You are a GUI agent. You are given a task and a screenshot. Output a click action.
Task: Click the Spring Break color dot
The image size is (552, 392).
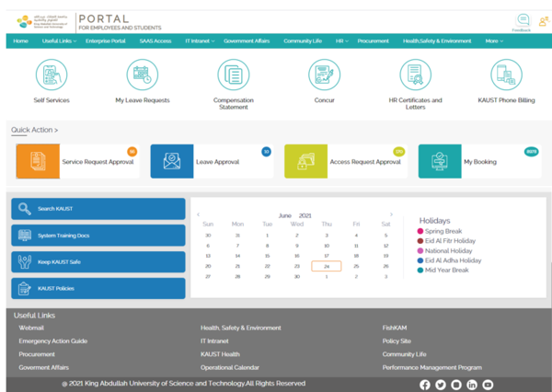[x=421, y=231]
